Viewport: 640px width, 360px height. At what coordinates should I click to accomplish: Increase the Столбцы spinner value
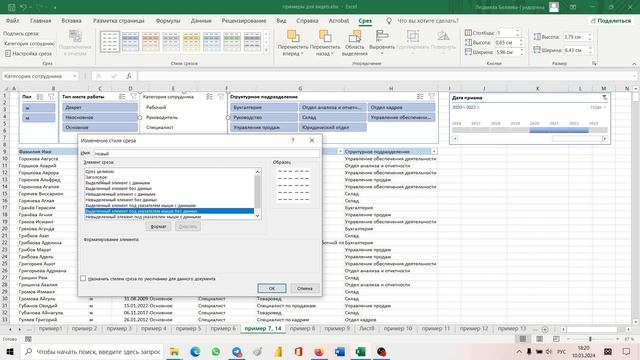[x=518, y=31]
